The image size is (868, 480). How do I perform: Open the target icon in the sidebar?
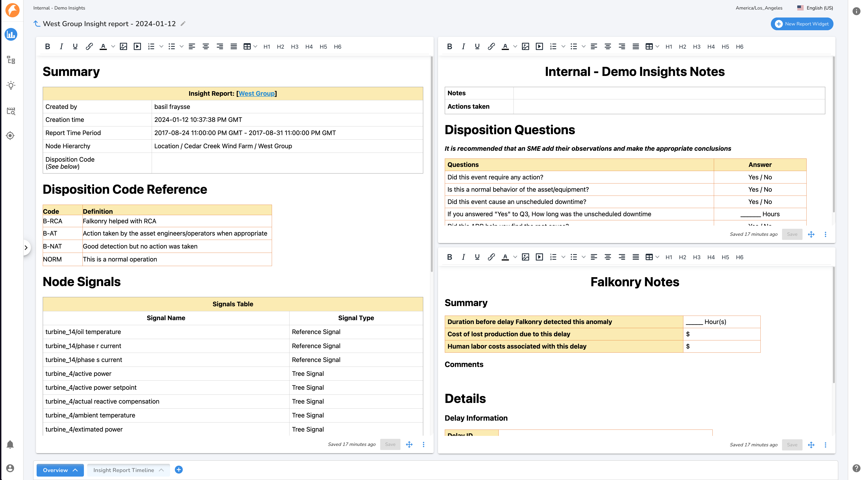coord(10,136)
